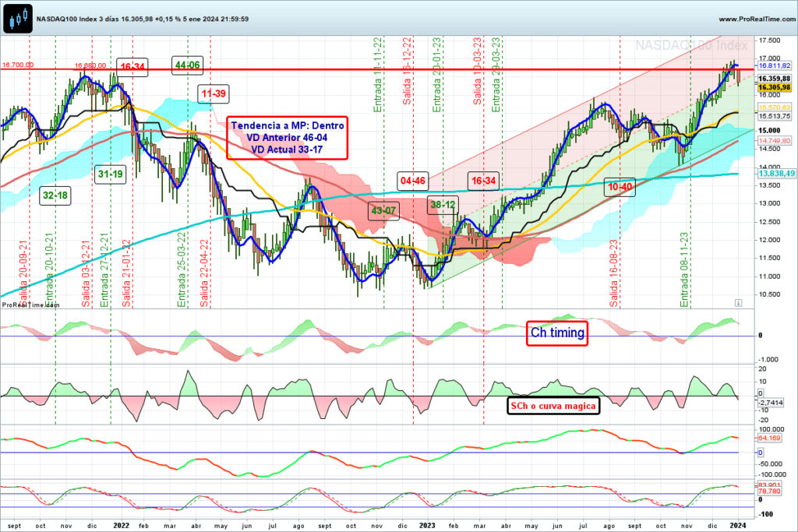Click the red '04-46' annotation label
This screenshot has height=532, width=798.
pos(413,181)
